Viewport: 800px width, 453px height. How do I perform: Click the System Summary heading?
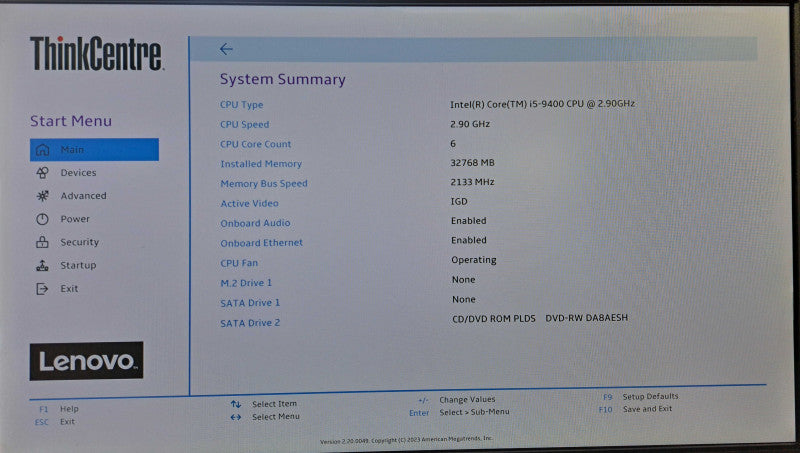(283, 80)
